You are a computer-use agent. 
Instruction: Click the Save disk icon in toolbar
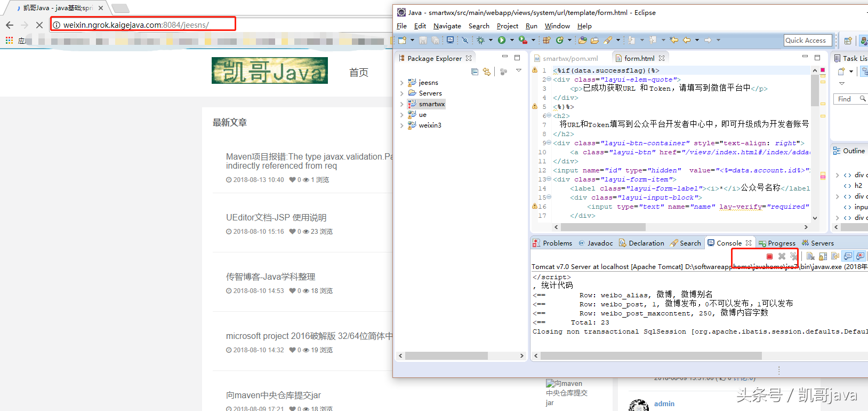pos(423,40)
